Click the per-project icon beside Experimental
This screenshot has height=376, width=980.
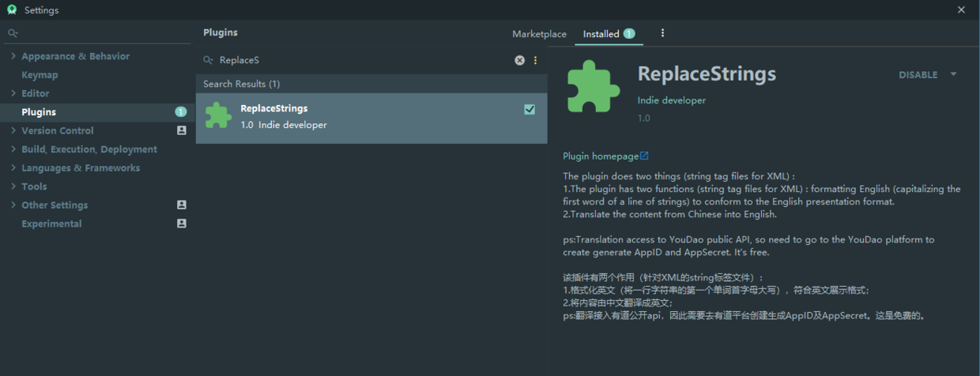tap(182, 224)
